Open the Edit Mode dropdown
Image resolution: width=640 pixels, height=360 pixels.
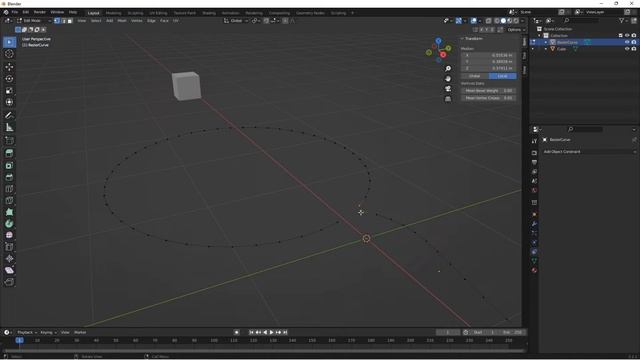tap(34, 20)
